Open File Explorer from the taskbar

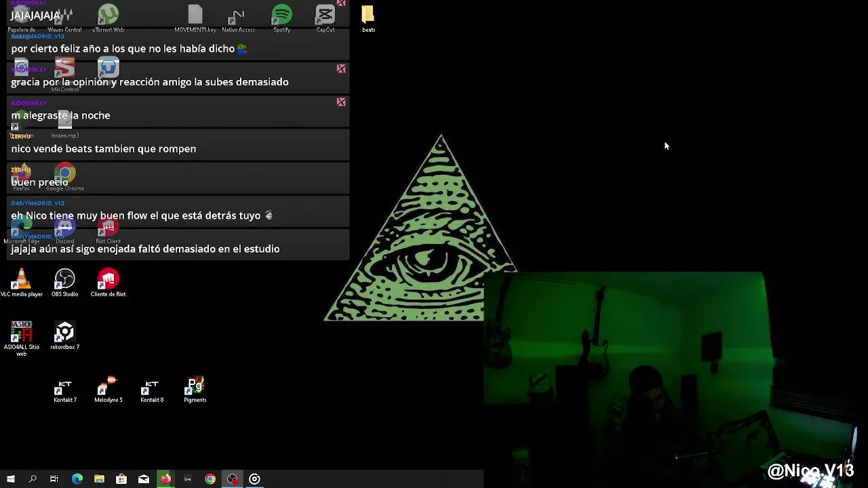click(99, 479)
